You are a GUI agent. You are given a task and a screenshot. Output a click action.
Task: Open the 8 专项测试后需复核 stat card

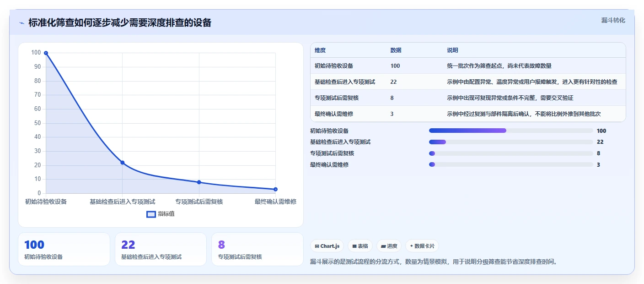point(258,249)
